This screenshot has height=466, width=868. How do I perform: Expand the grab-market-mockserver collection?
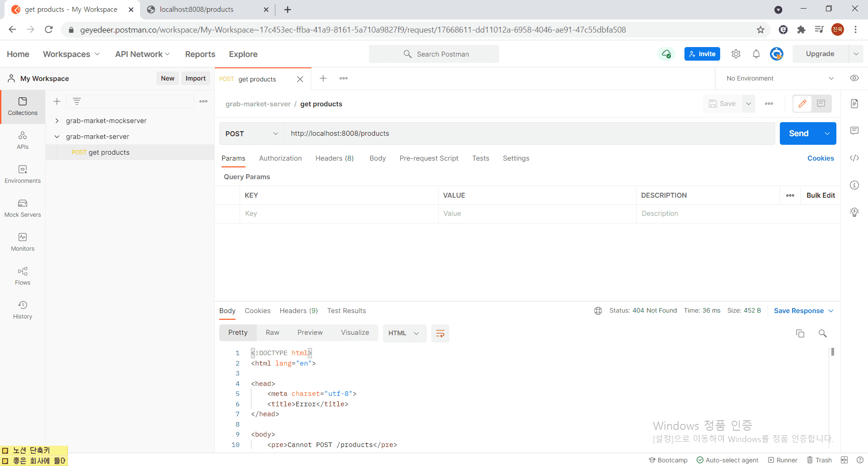(57, 121)
